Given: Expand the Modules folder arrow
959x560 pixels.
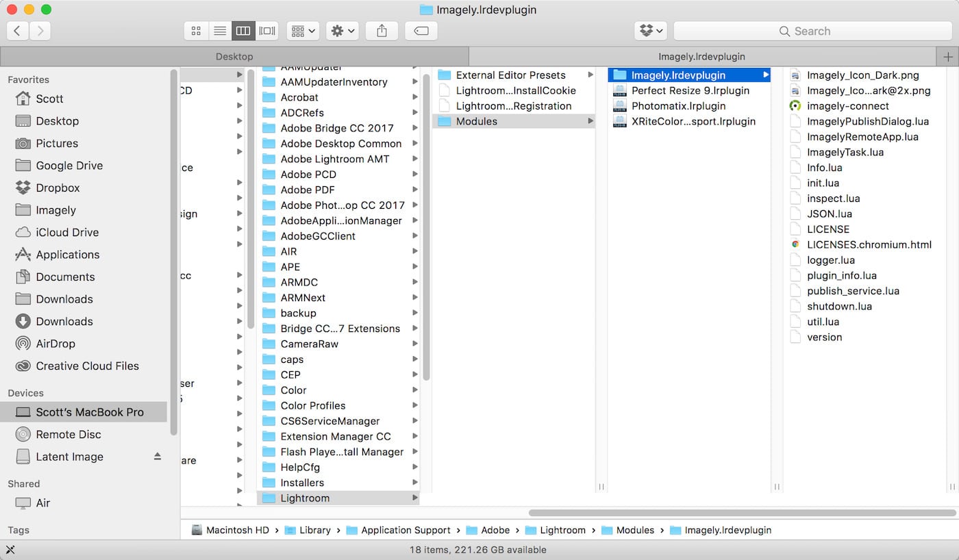Looking at the screenshot, I should (x=590, y=121).
